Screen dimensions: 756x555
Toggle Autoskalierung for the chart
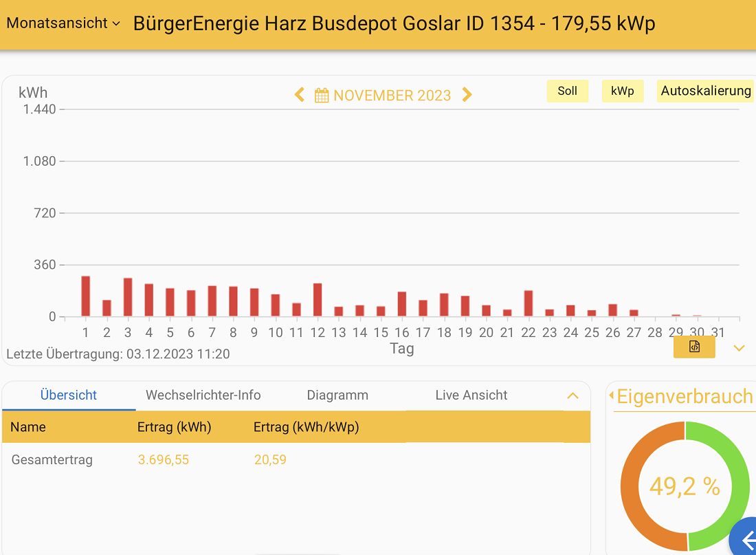(705, 90)
